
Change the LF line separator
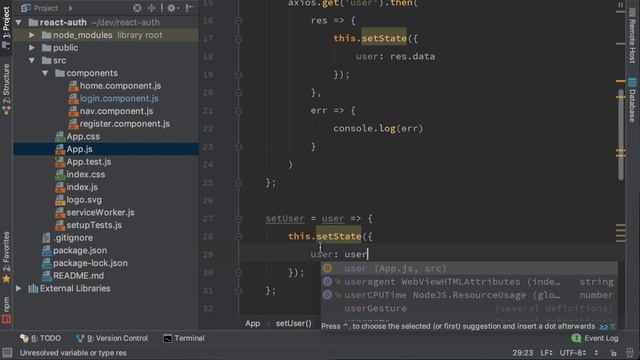[547, 353]
